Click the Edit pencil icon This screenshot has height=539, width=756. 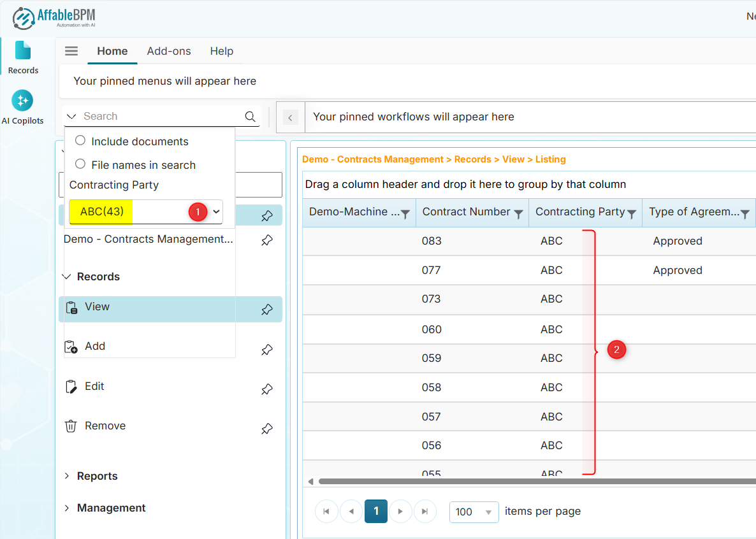point(71,385)
